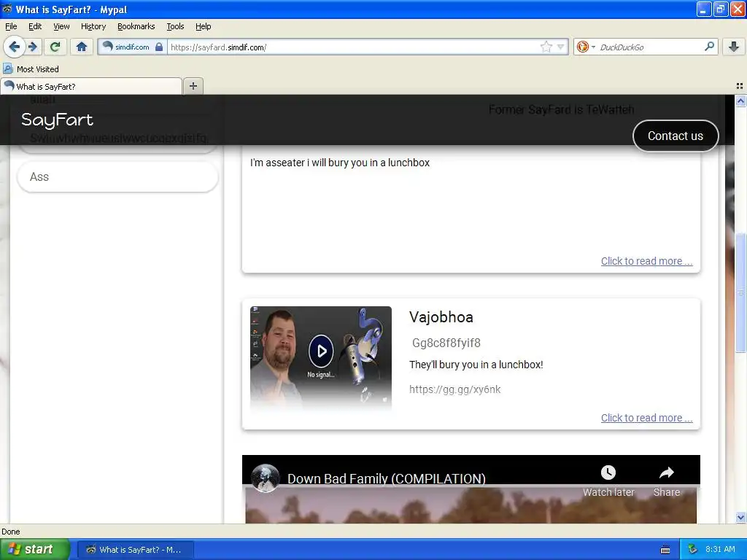This screenshot has height=560, width=747.
Task: Open the URL history dropdown arrow
Action: [561, 47]
